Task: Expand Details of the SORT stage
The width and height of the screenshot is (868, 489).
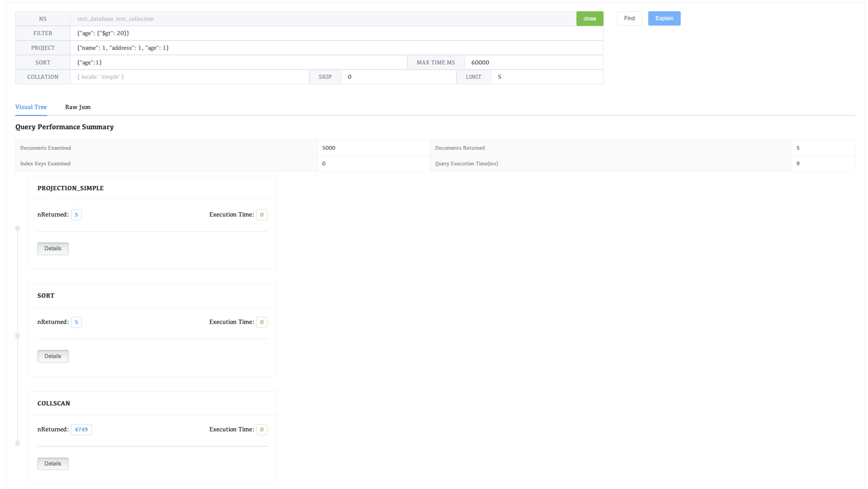Action: point(53,356)
